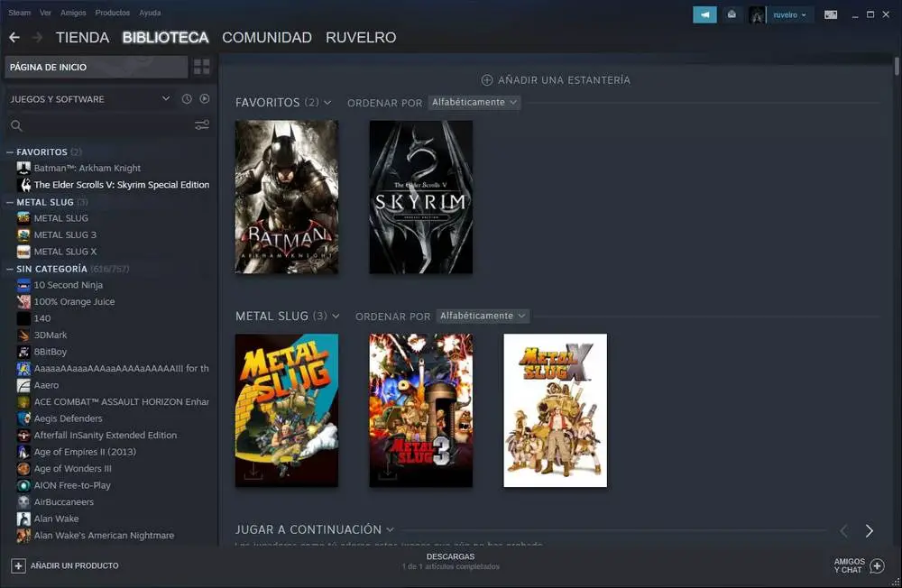The height and width of the screenshot is (588, 902).
Task: Click the 10 Second Ninja game icon
Action: pos(23,285)
